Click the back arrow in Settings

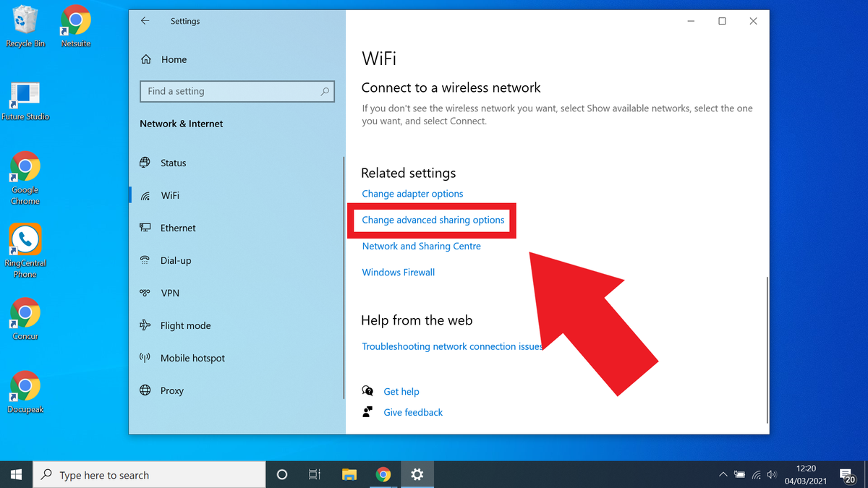[145, 21]
